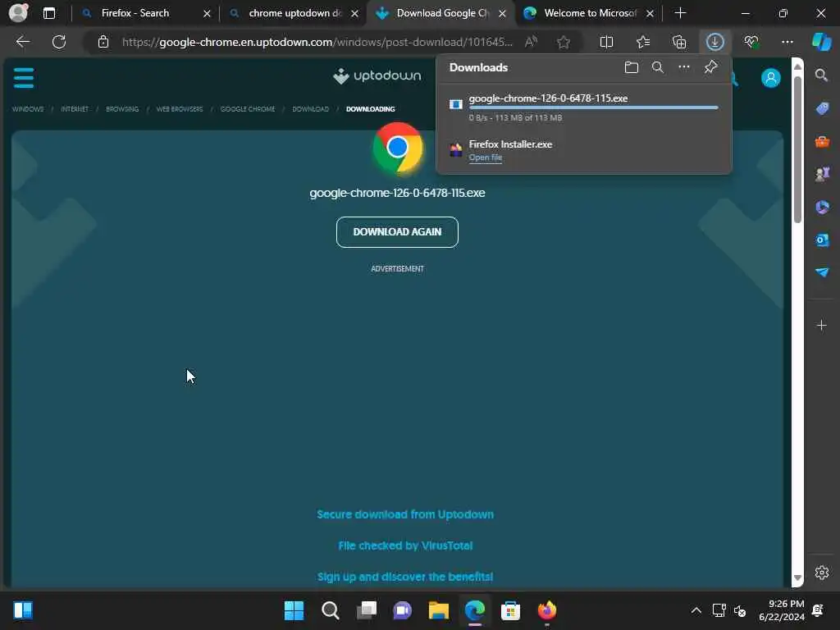This screenshot has width=840, height=630.
Task: Open Browser essentials heart icon
Action: click(x=751, y=42)
